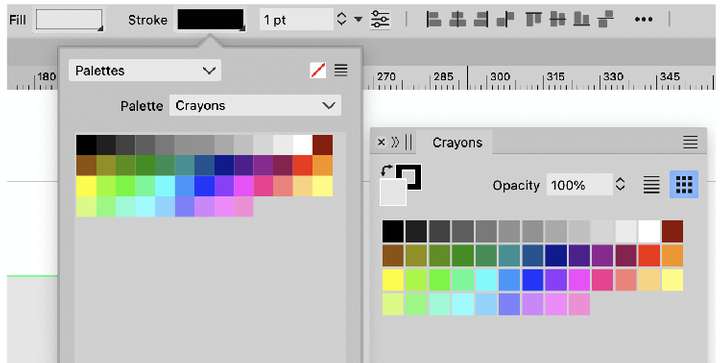Open stroke width preset dropdown arrow
The height and width of the screenshot is (363, 720).
[358, 19]
